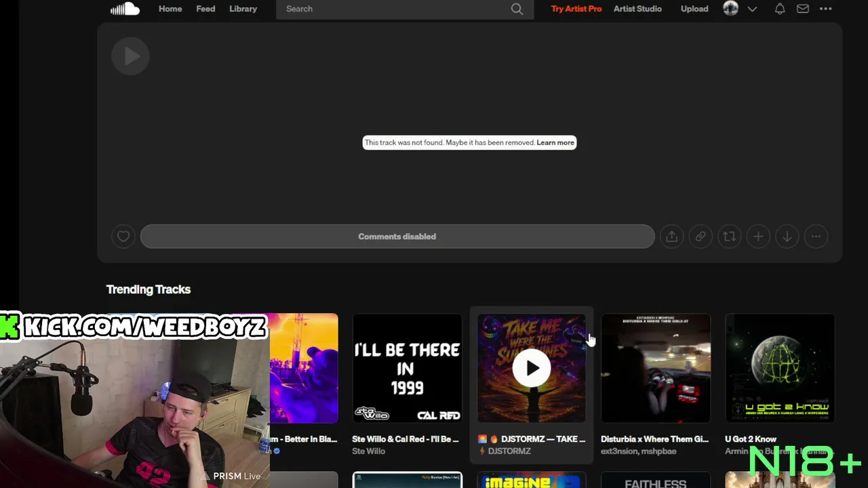The height and width of the screenshot is (488, 868).
Task: Click the user profile avatar
Action: (x=730, y=8)
